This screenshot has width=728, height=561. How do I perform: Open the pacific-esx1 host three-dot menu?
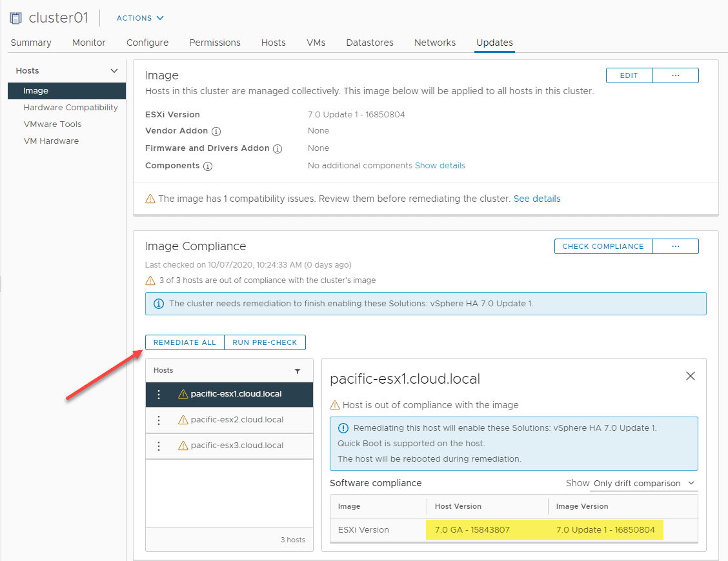pyautogui.click(x=159, y=395)
